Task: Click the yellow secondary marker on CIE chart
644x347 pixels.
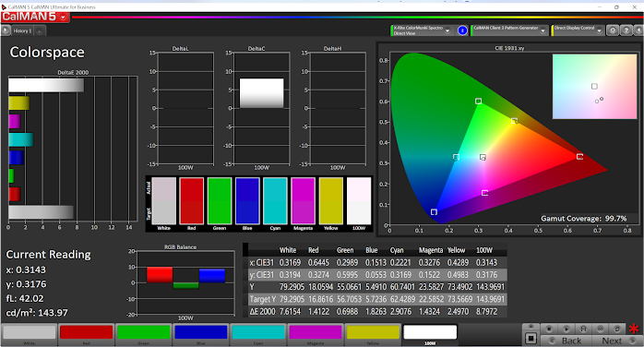Action: point(514,121)
